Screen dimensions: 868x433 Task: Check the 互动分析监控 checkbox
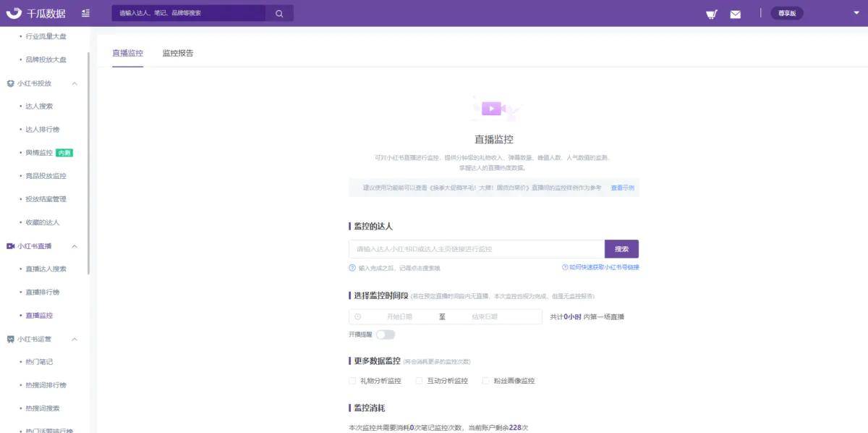pos(419,381)
